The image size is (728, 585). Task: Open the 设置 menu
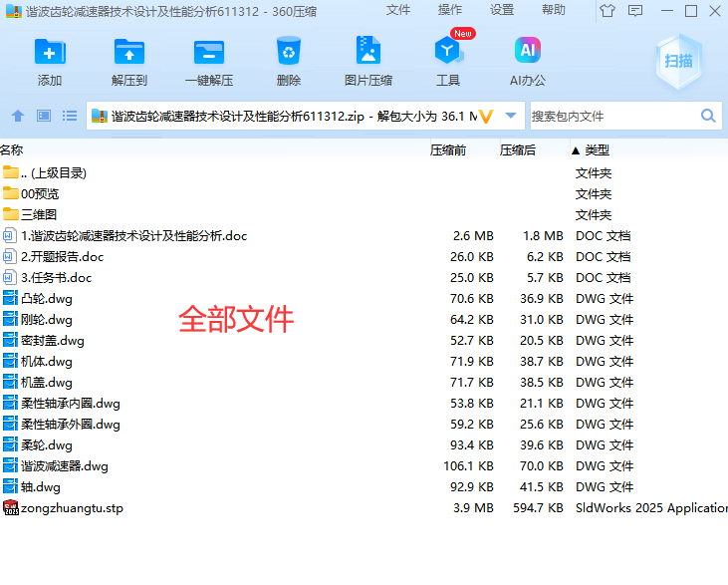(x=502, y=10)
